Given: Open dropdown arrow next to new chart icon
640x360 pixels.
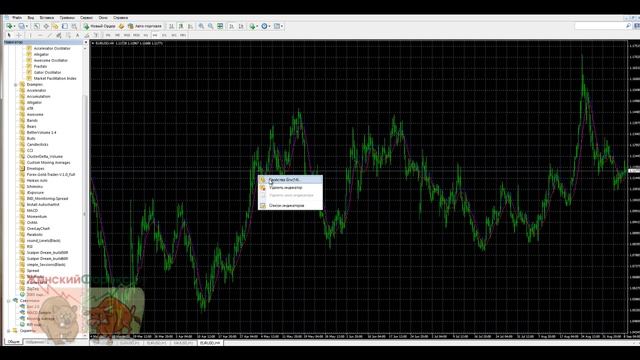Looking at the screenshot, I should pos(14,26).
